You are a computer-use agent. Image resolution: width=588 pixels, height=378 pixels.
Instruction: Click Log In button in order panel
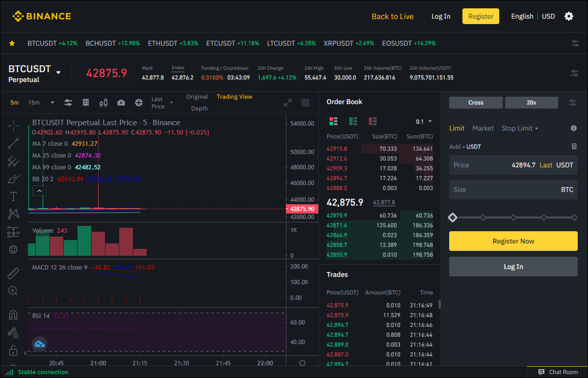[x=513, y=267]
